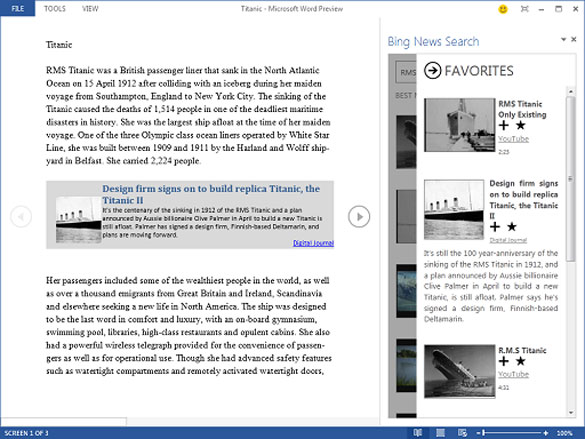Image resolution: width=585 pixels, height=439 pixels.
Task: Select RMS Titanic Only Existing video thumbnail
Action: [460, 125]
